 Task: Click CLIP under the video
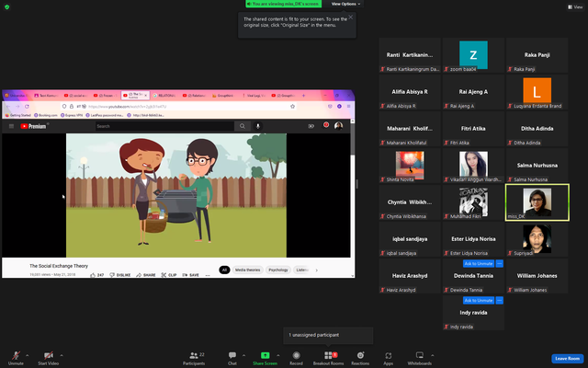[x=169, y=275]
